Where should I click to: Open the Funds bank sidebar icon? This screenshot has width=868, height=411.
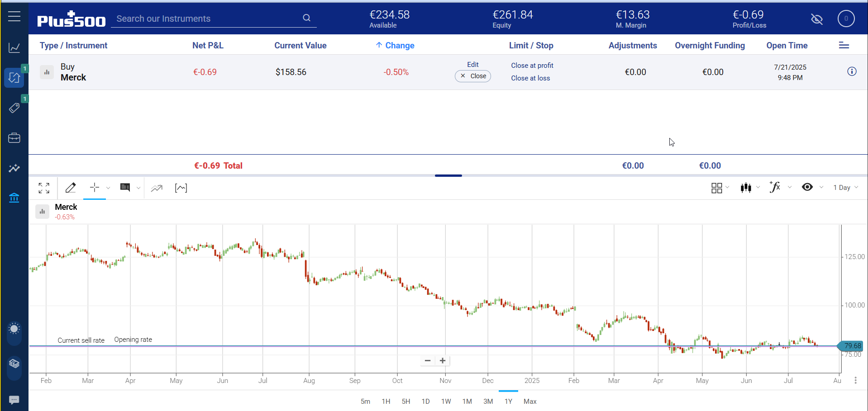(x=14, y=198)
